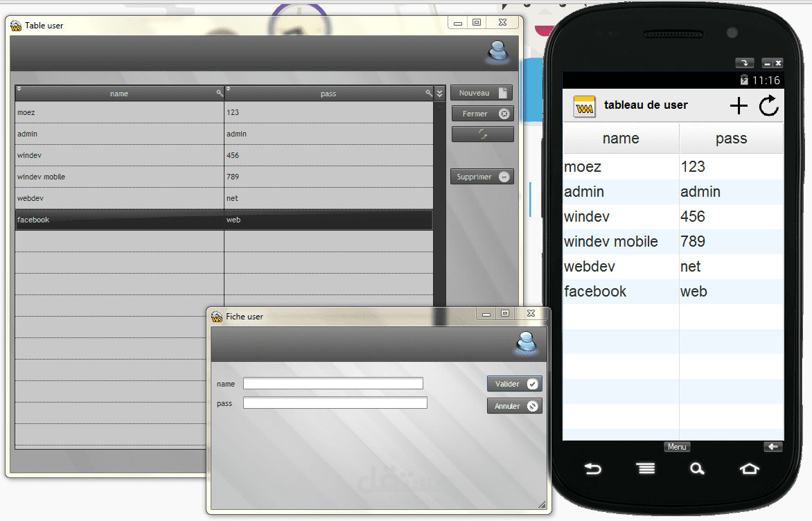The height and width of the screenshot is (521, 812).
Task: Tap battery icon in phone status bar
Action: coord(744,80)
